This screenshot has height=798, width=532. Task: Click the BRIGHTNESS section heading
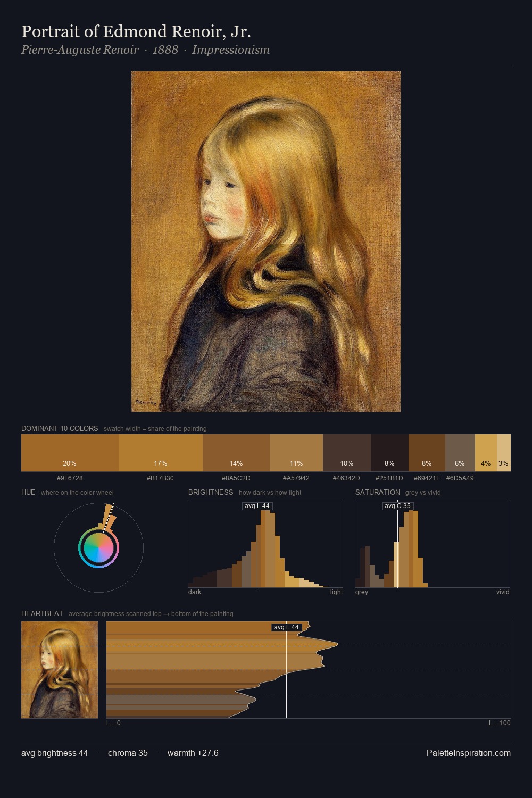coord(211,493)
